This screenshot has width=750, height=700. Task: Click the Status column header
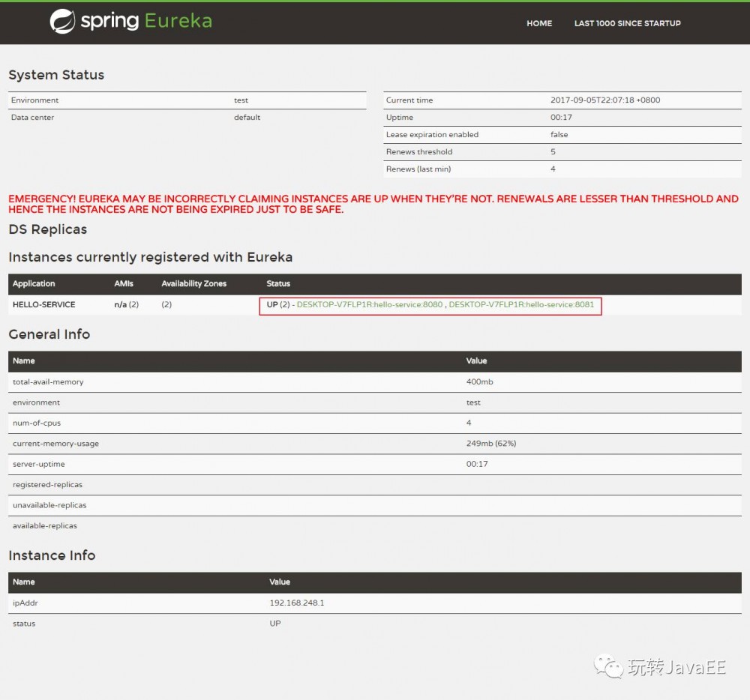click(278, 283)
